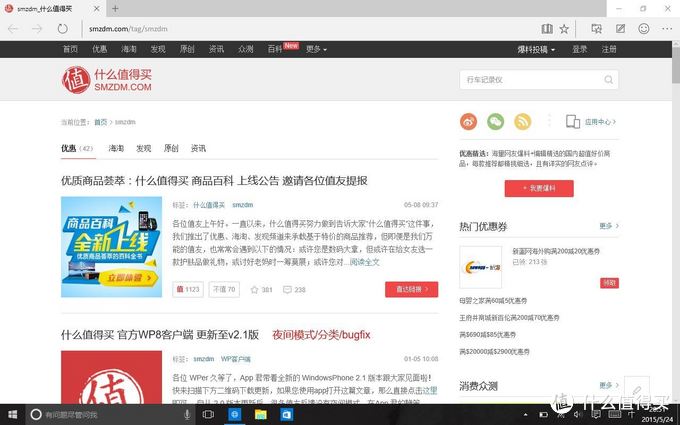The width and height of the screenshot is (680, 425).
Task: Open 资讯 in top navigation
Action: (216, 49)
